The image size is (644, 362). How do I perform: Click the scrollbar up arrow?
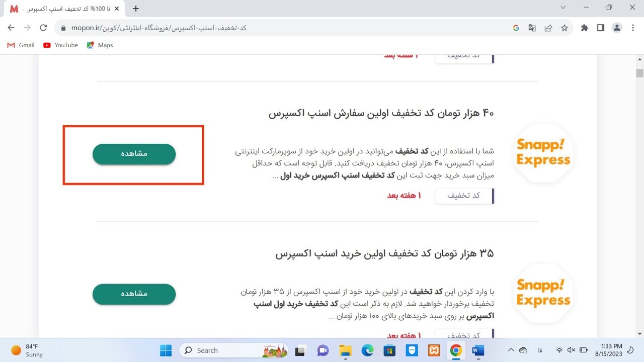point(639,60)
